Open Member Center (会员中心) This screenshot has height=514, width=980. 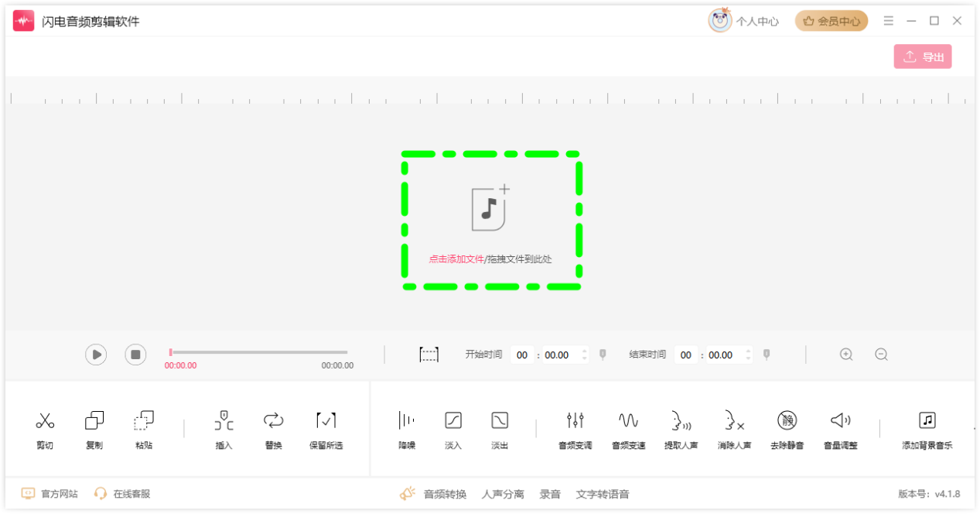[x=831, y=21]
